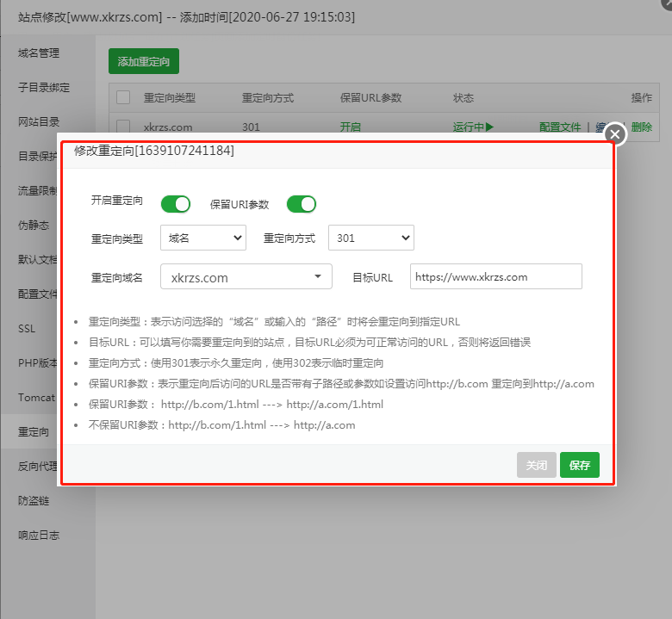Click the 保存 button
672x619 pixels.
[x=580, y=465]
